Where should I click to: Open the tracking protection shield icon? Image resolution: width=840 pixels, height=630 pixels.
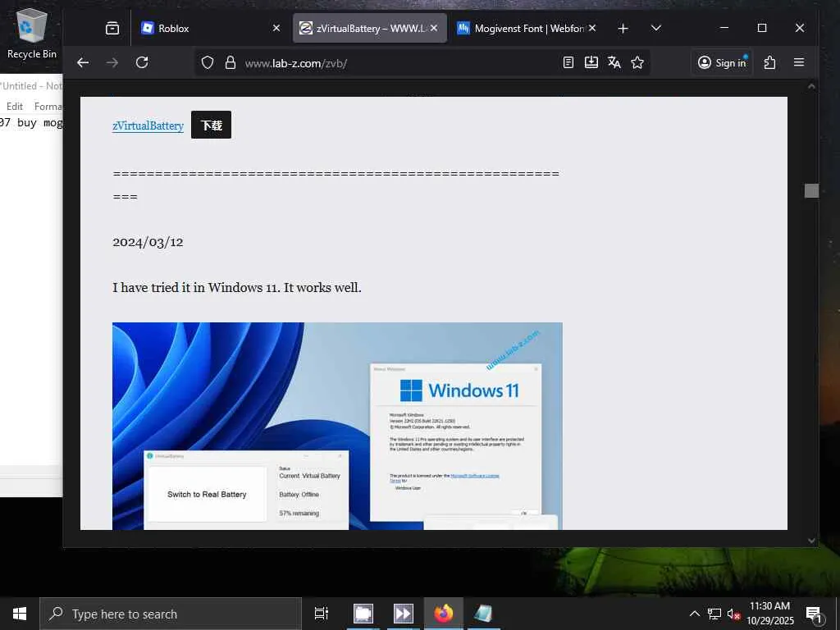[208, 62]
